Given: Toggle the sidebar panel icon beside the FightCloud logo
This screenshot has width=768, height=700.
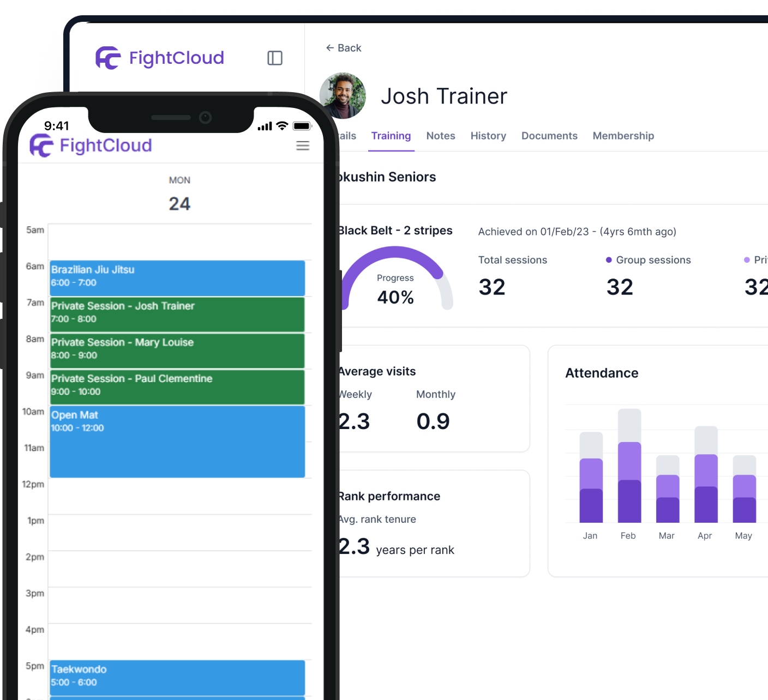Looking at the screenshot, I should point(275,58).
